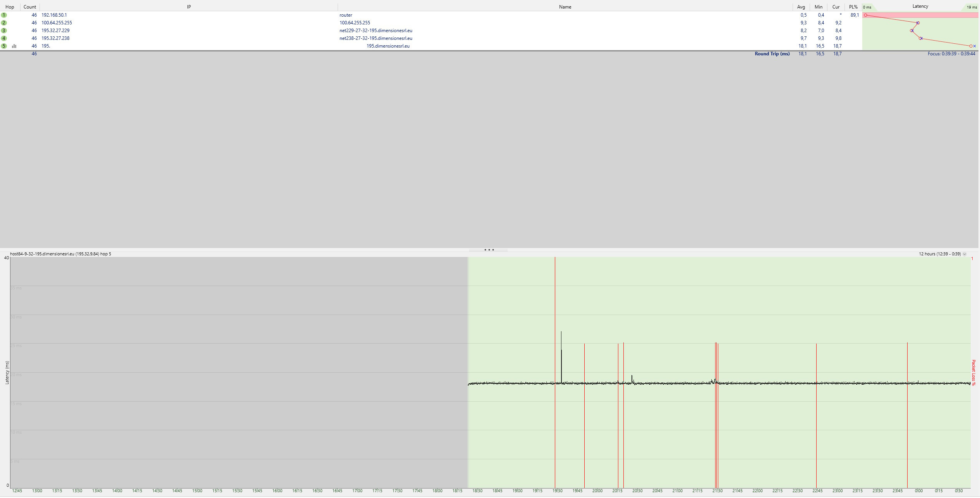Click the Count column header
This screenshot has width=980, height=498.
[29, 7]
